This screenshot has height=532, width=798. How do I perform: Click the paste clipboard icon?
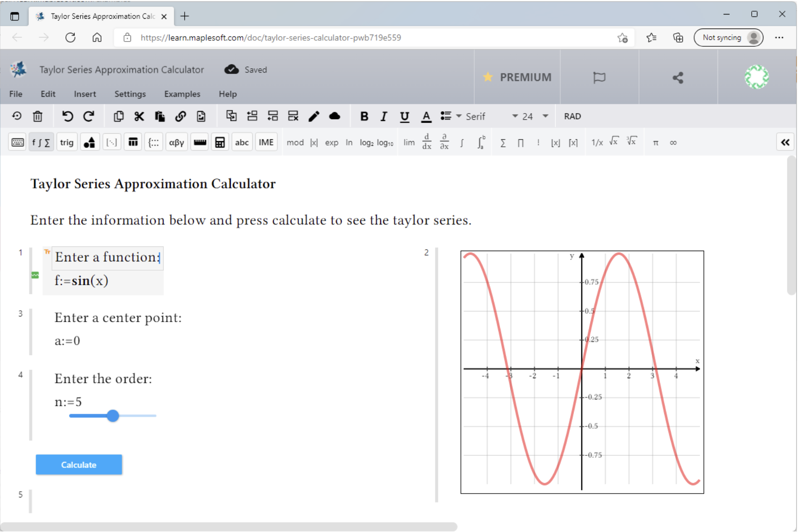[160, 116]
